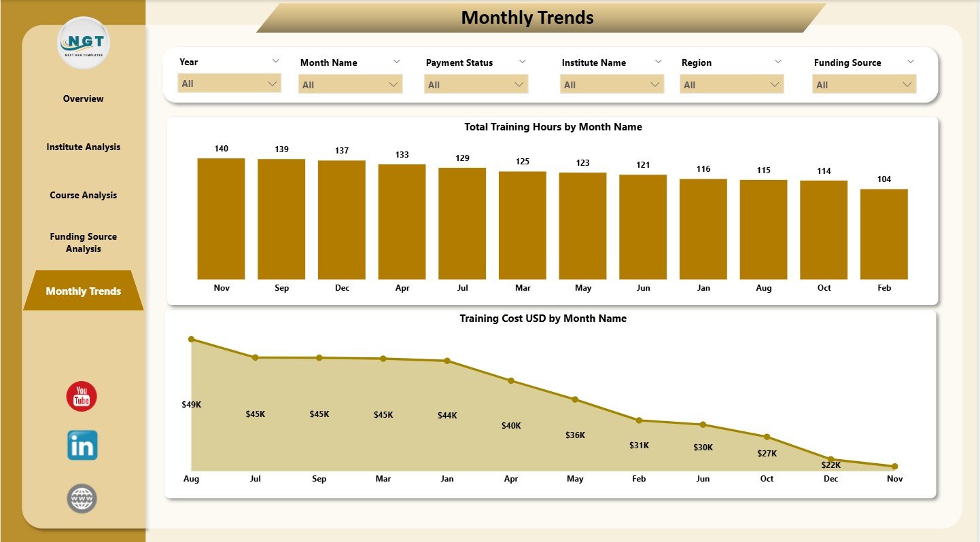Click the website globe icon
The height and width of the screenshot is (542, 980).
(82, 498)
